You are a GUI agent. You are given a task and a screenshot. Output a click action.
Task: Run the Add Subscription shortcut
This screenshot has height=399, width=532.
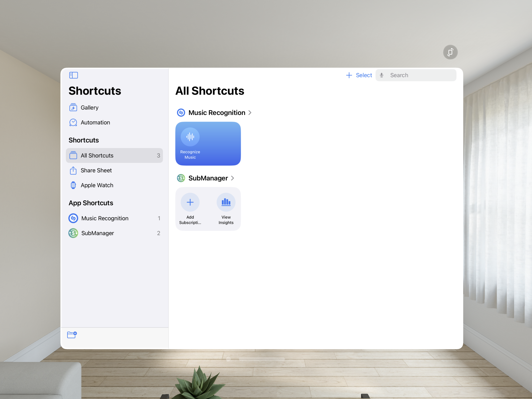[190, 209]
